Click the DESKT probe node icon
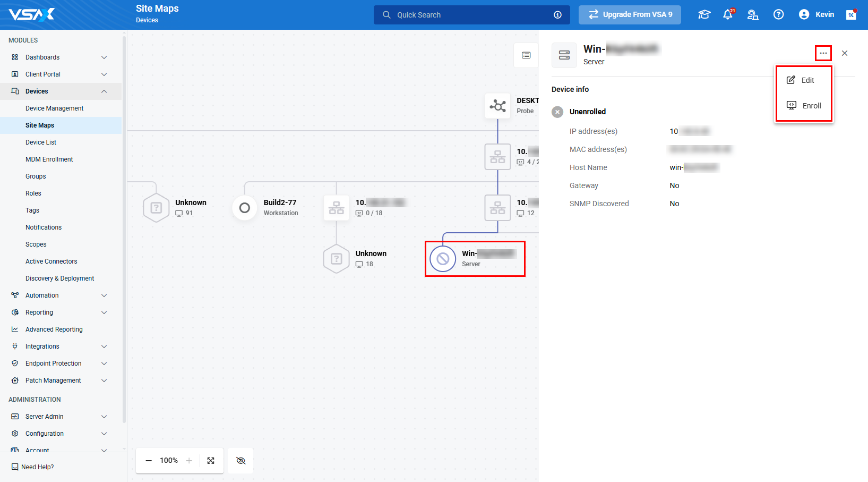 pos(497,106)
